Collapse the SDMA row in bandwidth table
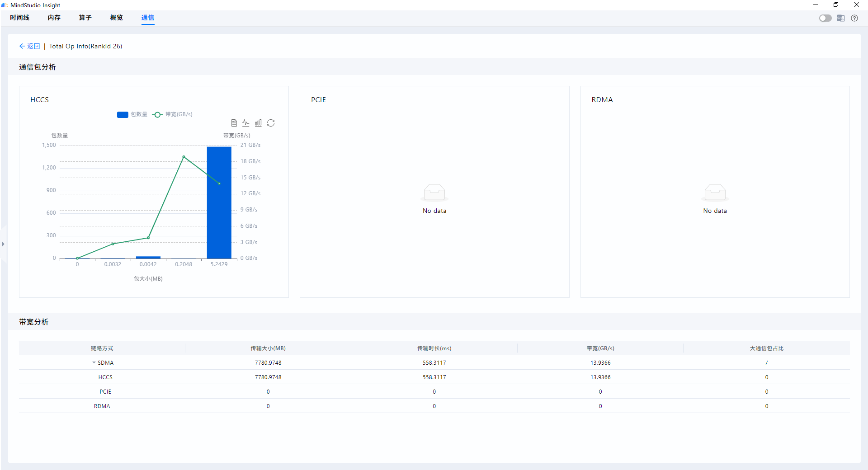Image resolution: width=868 pixels, height=470 pixels. (x=94, y=362)
